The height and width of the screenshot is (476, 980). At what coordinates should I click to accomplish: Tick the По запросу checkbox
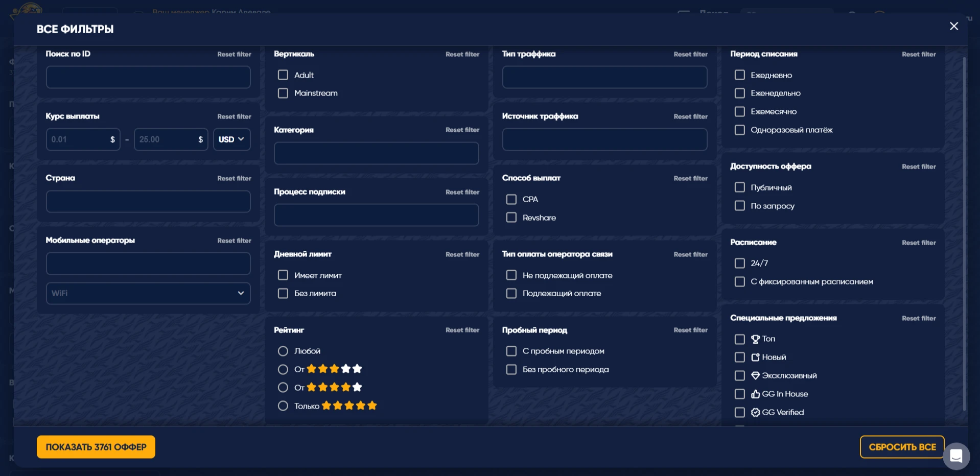pos(739,206)
